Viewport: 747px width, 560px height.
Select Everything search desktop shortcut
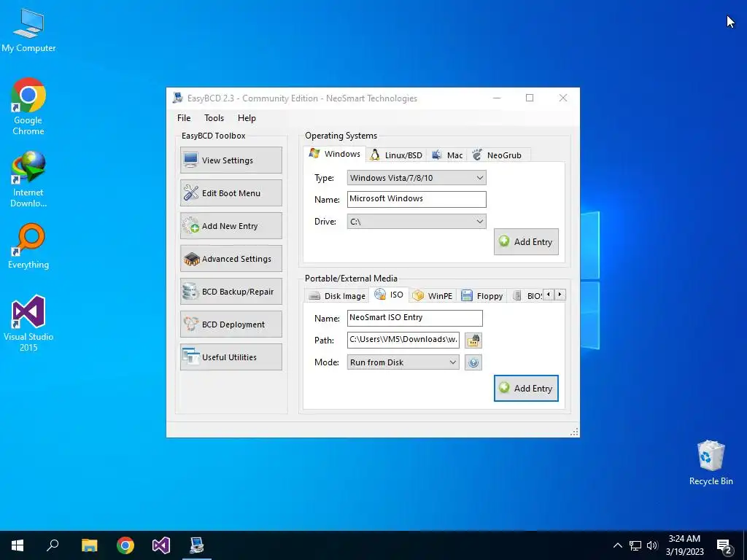pos(28,246)
